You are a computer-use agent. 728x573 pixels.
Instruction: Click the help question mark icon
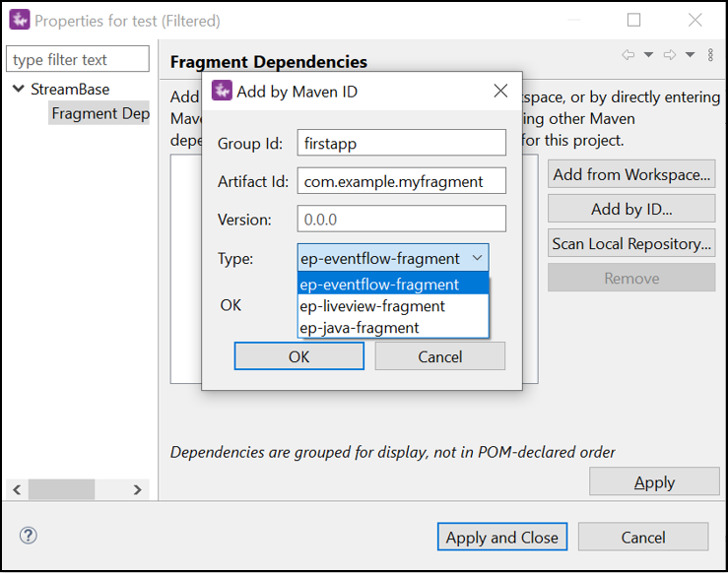(x=29, y=536)
